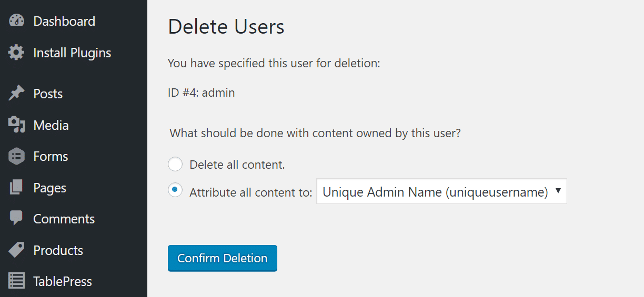Click the Media camera-music icon
The image size is (644, 297).
(17, 125)
